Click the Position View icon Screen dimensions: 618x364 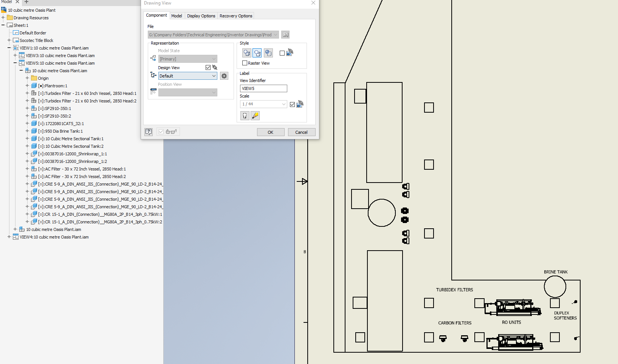click(x=153, y=91)
